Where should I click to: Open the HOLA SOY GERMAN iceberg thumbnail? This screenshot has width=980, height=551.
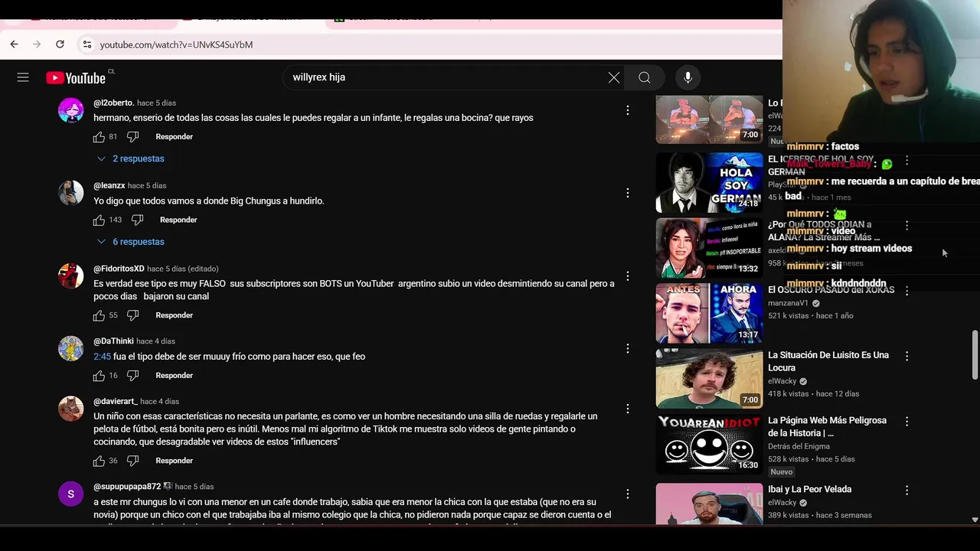709,182
